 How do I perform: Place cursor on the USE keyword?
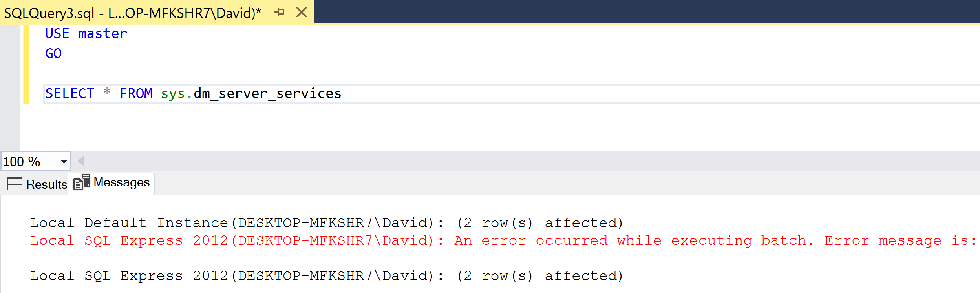point(57,34)
